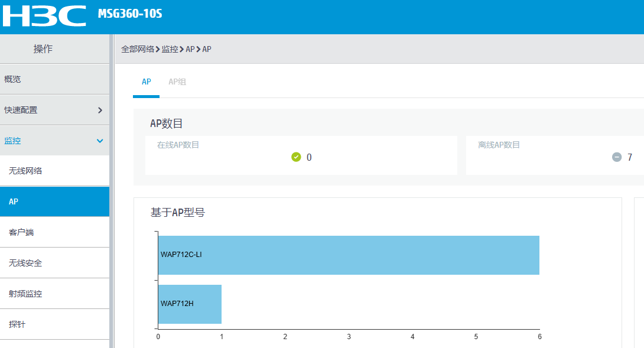Open 射频监控 page
Image resolution: width=644 pixels, height=348 pixels.
tap(25, 294)
